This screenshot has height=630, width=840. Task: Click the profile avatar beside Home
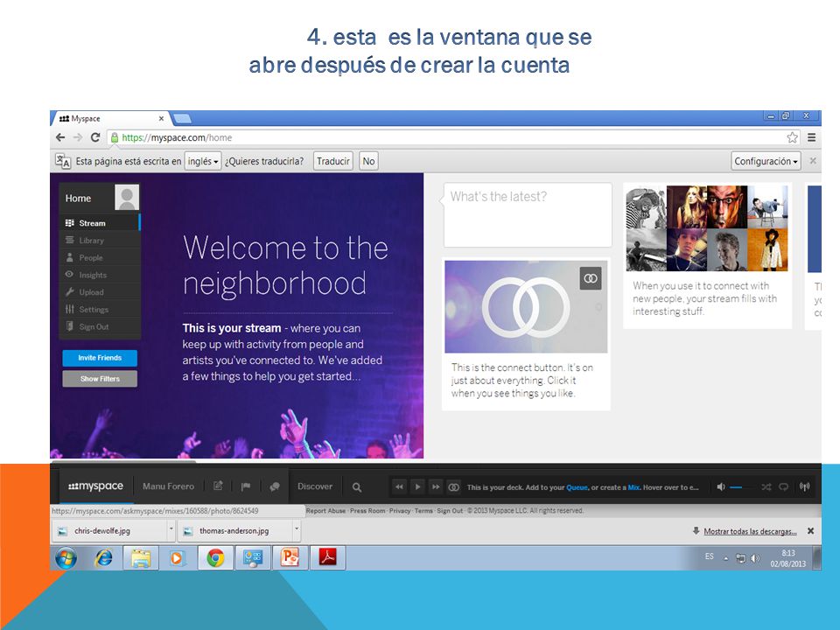(127, 197)
